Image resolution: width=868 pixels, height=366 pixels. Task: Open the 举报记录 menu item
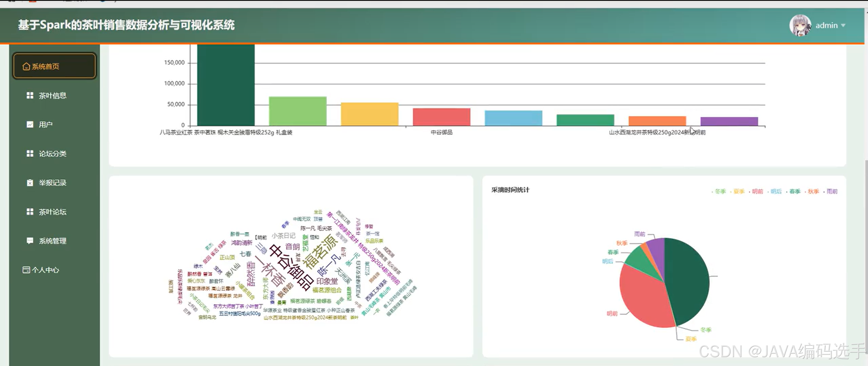[x=52, y=183]
